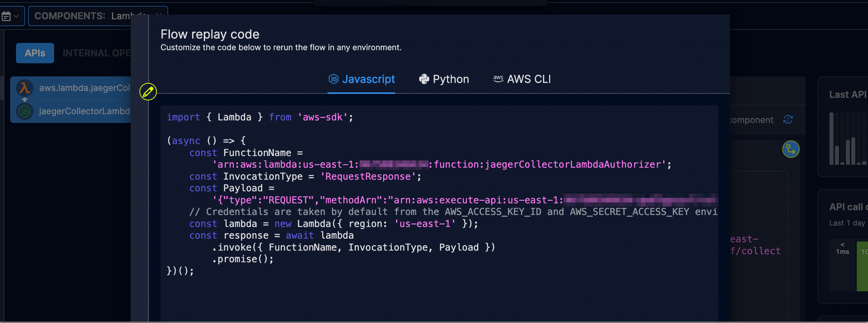Screen dimensions: 868x323
Task: Click the < 1ms latency label
Action: [843, 248]
